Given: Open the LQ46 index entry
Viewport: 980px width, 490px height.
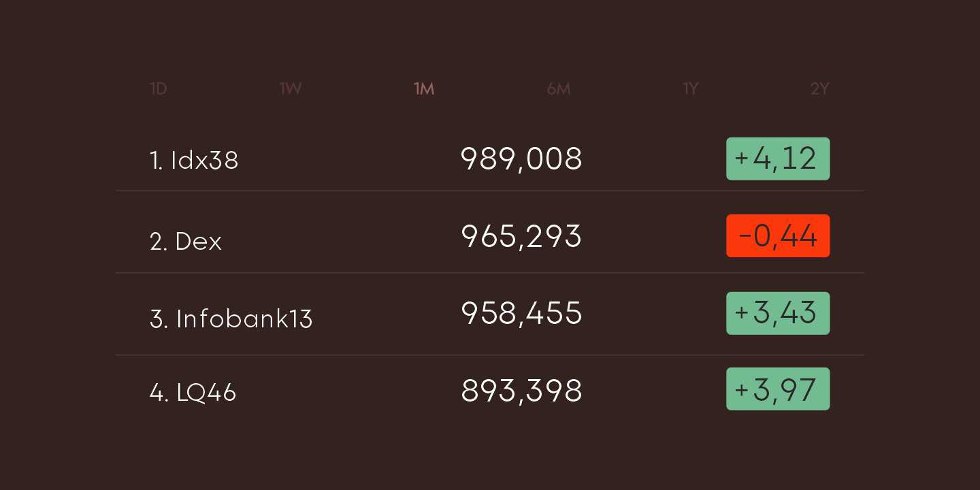Looking at the screenshot, I should [x=193, y=393].
